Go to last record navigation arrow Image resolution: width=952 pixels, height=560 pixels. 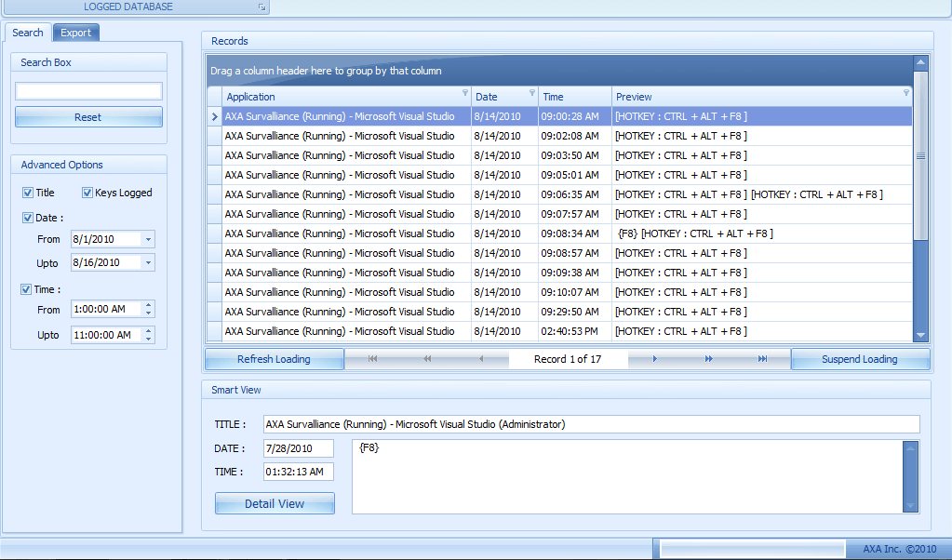pos(763,359)
